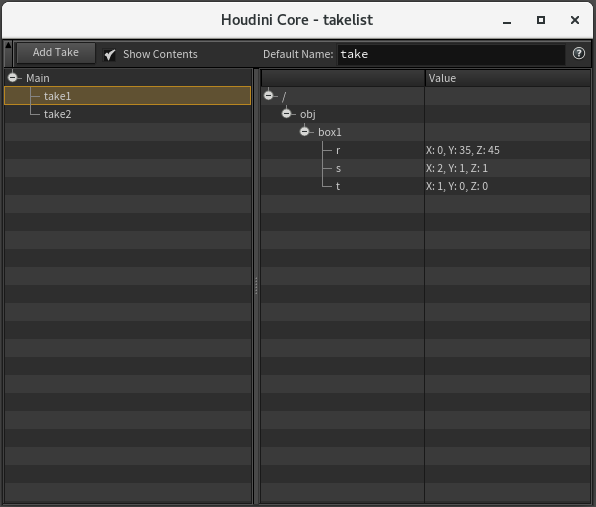Click the Add Take button
596x507 pixels.
[56, 52]
